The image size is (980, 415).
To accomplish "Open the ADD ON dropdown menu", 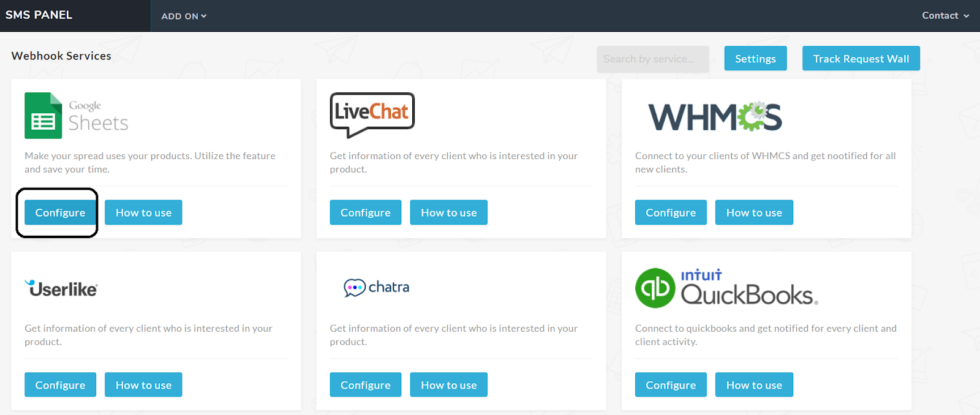I will point(184,16).
